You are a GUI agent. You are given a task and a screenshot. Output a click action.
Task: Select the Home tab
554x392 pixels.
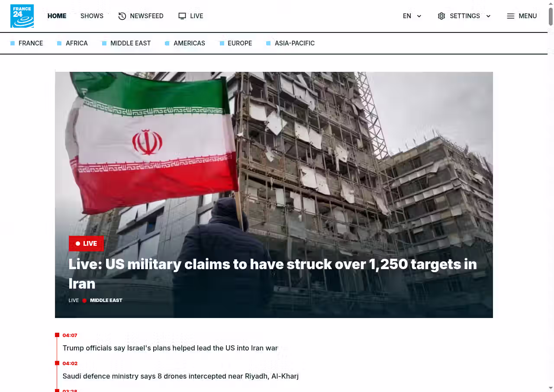[57, 16]
